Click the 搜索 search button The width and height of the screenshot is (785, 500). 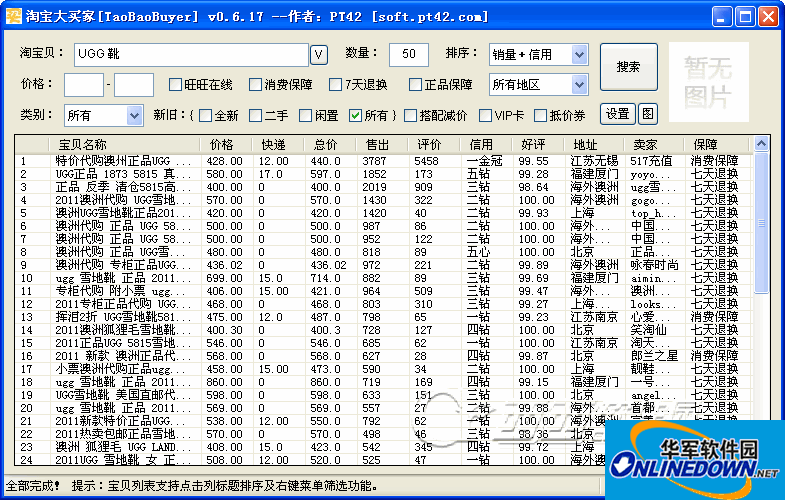point(628,67)
